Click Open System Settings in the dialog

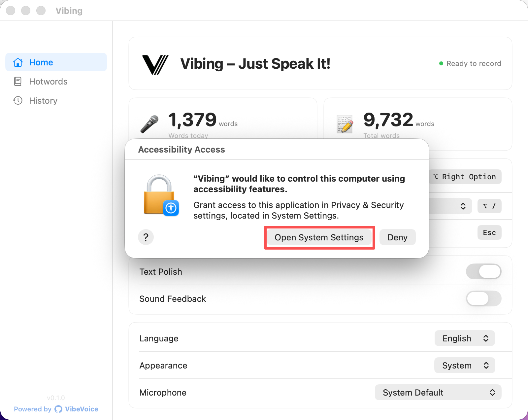(x=319, y=237)
